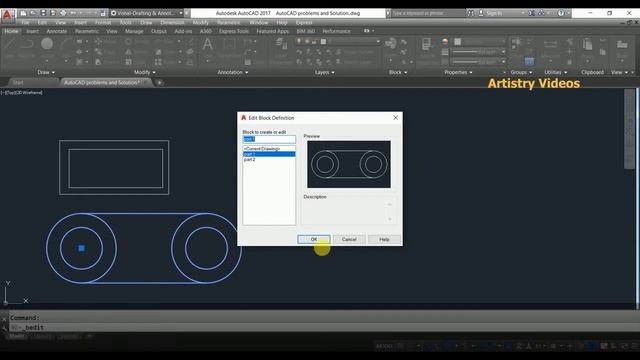Screen dimensions: 640x360
Task: Open the Window menu
Action: click(259, 22)
